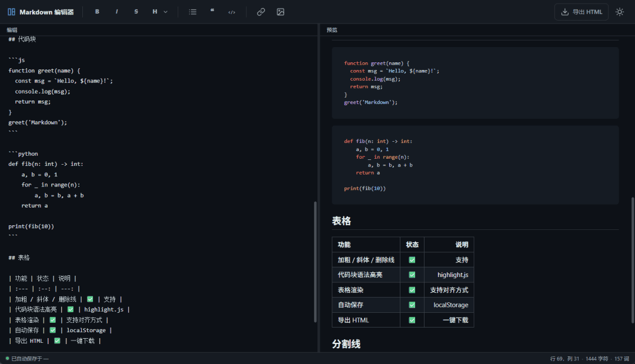
Task: Click the checkmark emoji on localStorage editor line
Action: point(53,330)
